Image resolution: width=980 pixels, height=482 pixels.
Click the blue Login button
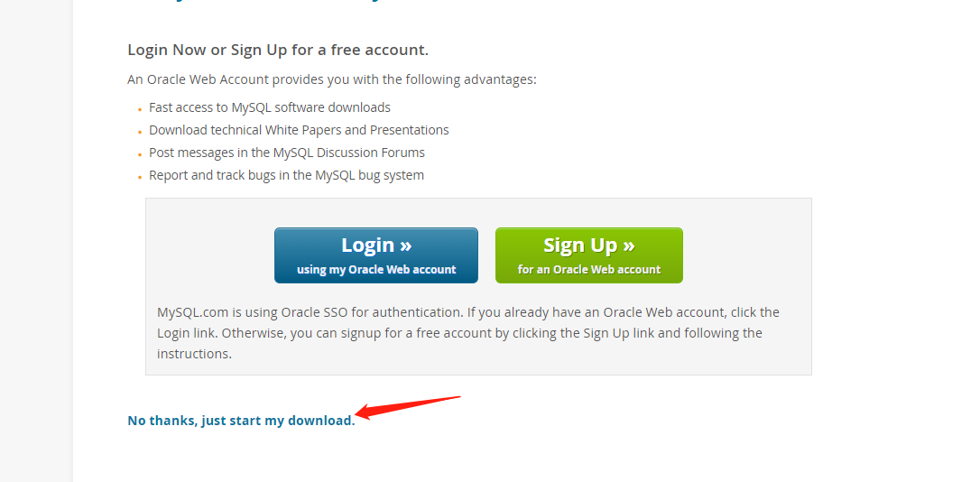pyautogui.click(x=375, y=255)
